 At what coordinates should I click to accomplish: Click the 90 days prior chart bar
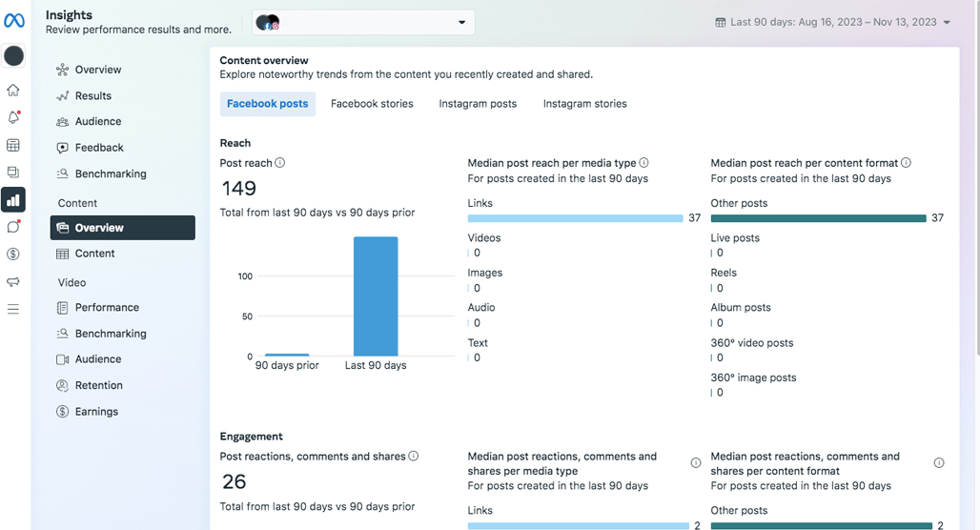287,355
